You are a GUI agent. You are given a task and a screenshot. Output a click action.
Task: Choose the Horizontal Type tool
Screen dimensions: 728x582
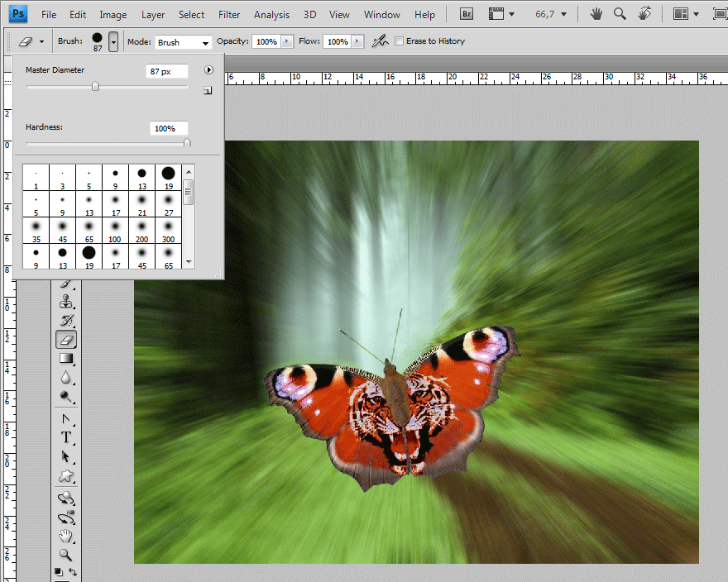click(x=66, y=437)
